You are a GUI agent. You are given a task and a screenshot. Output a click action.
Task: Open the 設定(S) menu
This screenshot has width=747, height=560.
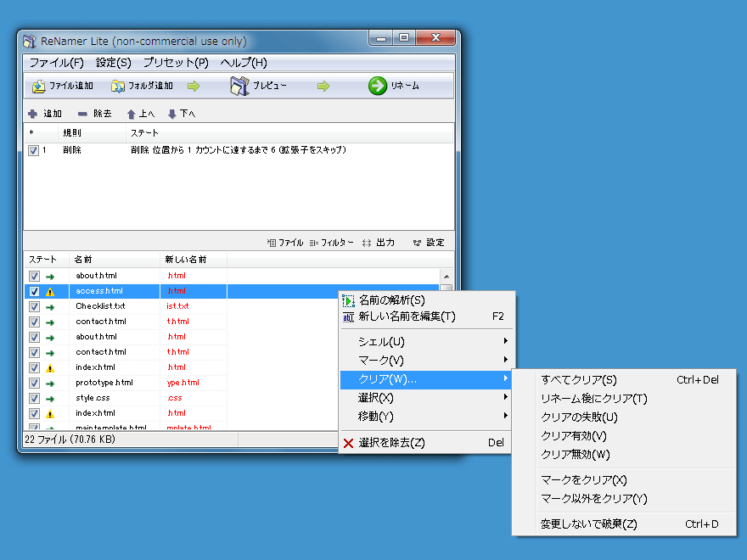coord(114,63)
